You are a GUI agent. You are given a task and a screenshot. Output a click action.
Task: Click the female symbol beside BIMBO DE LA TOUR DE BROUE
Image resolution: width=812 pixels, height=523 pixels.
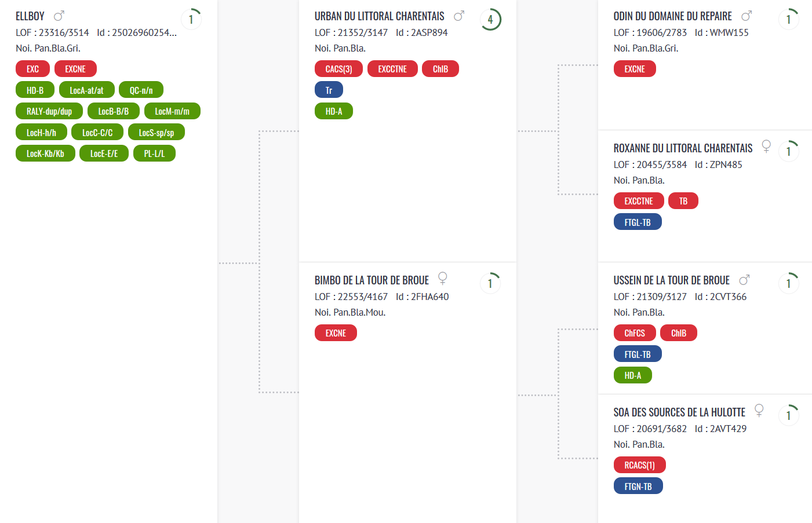(443, 279)
